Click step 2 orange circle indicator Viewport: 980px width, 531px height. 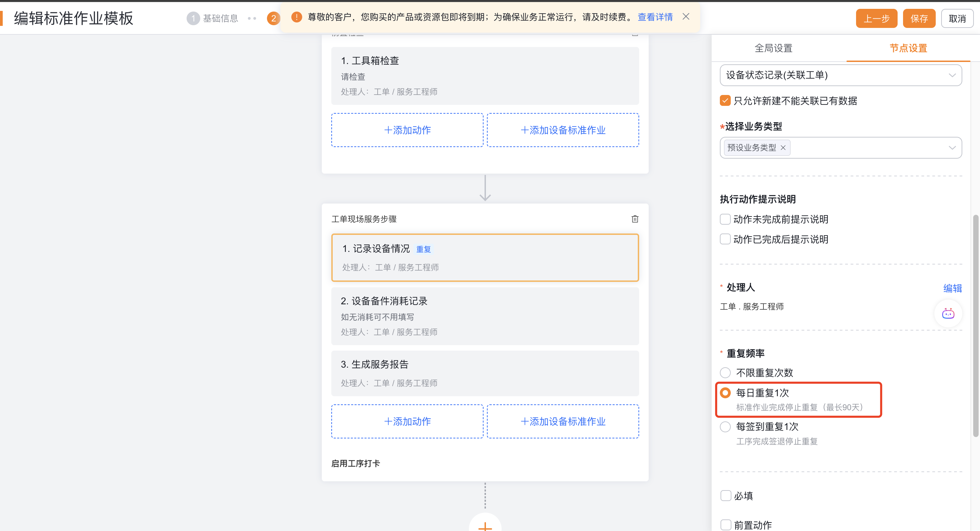click(273, 18)
